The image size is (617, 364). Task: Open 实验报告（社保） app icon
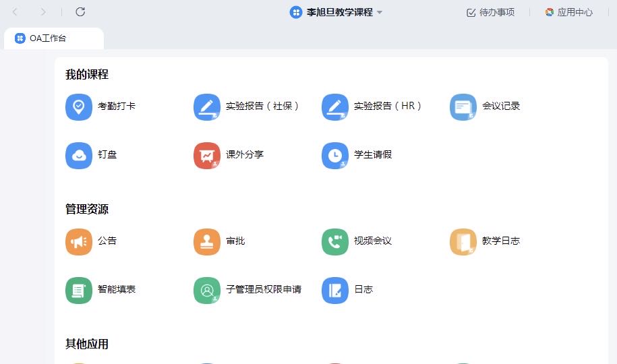(207, 107)
